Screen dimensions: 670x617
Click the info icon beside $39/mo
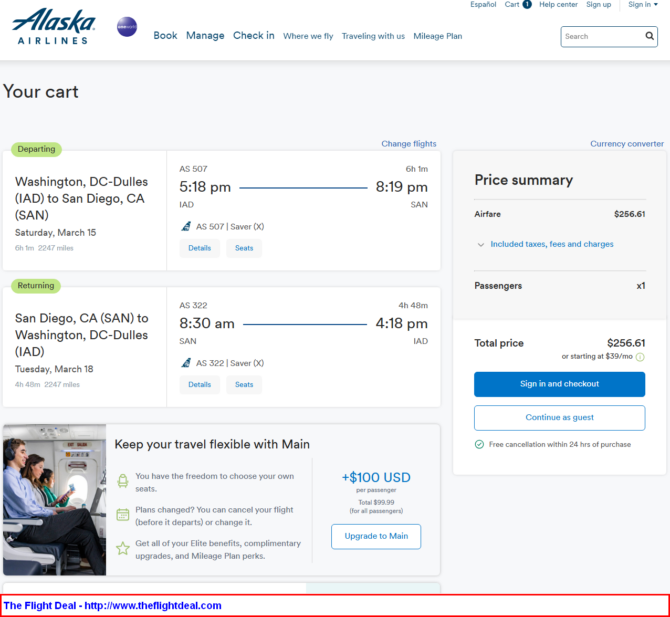click(640, 357)
